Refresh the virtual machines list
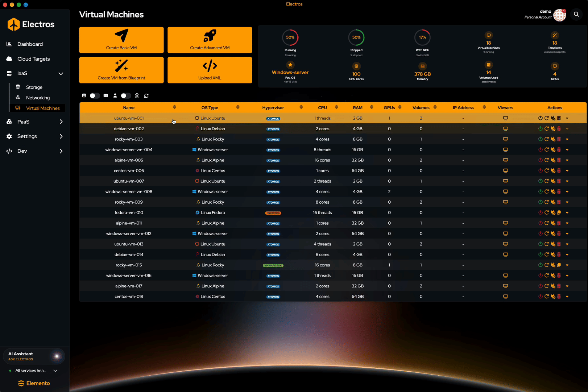Image resolution: width=588 pixels, height=392 pixels. click(146, 96)
